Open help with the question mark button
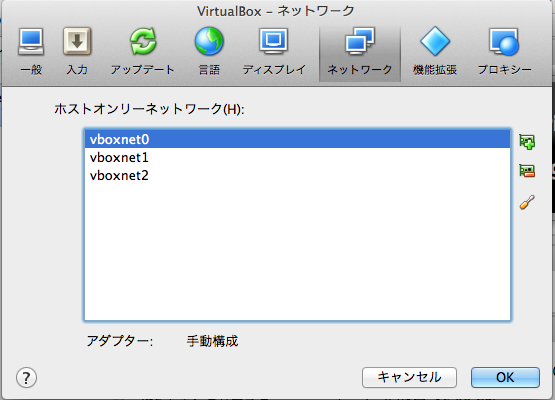The image size is (555, 400). (x=26, y=377)
